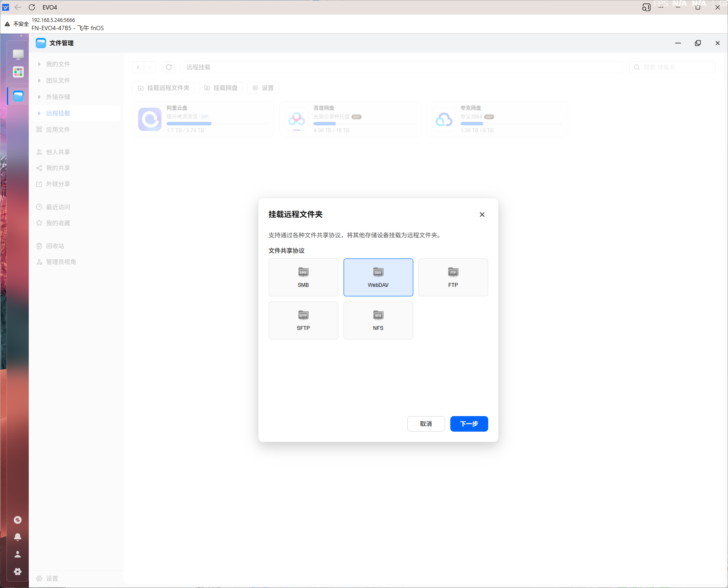Click the 百度网盘 storage usage bar
Viewport: 728px width, 588px height.
coord(365,124)
